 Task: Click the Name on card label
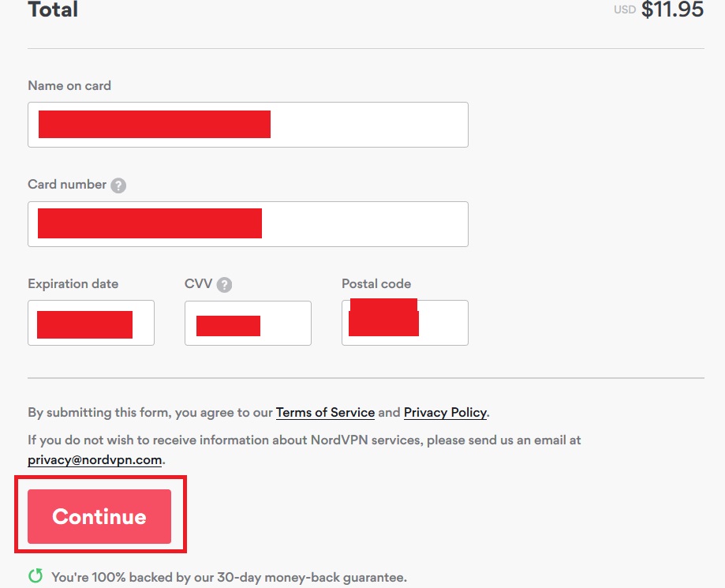(x=69, y=85)
